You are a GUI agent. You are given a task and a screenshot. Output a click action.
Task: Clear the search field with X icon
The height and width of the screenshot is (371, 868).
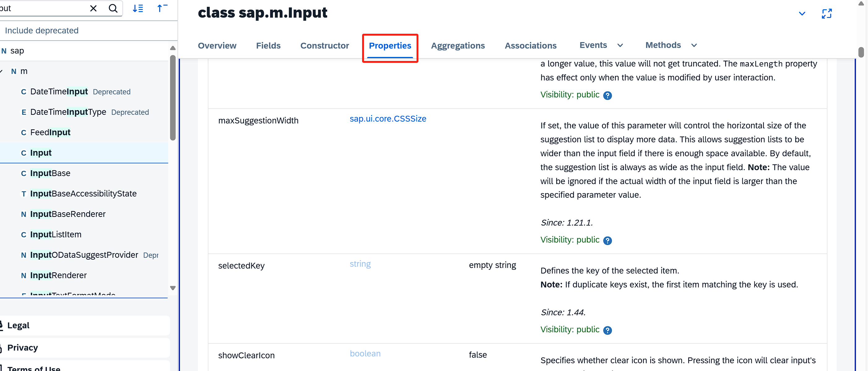[x=93, y=8]
